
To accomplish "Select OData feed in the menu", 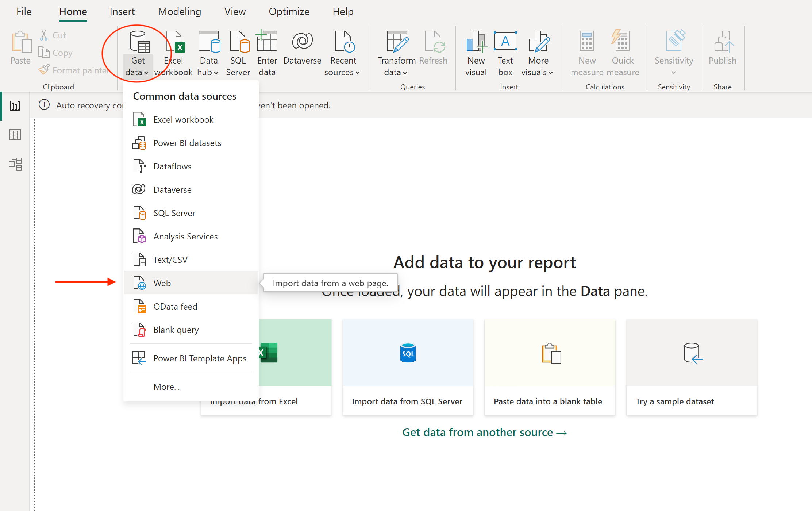I will (x=175, y=306).
